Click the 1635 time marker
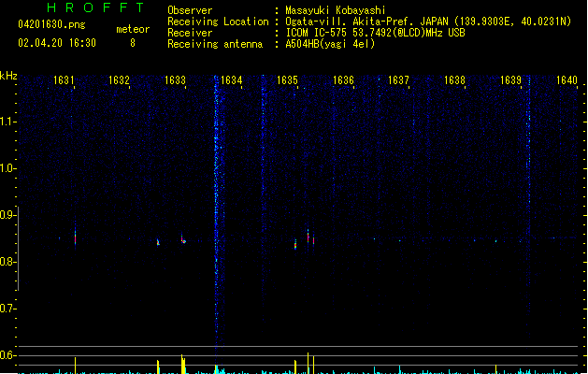This screenshot has width=588, height=374. [x=287, y=80]
